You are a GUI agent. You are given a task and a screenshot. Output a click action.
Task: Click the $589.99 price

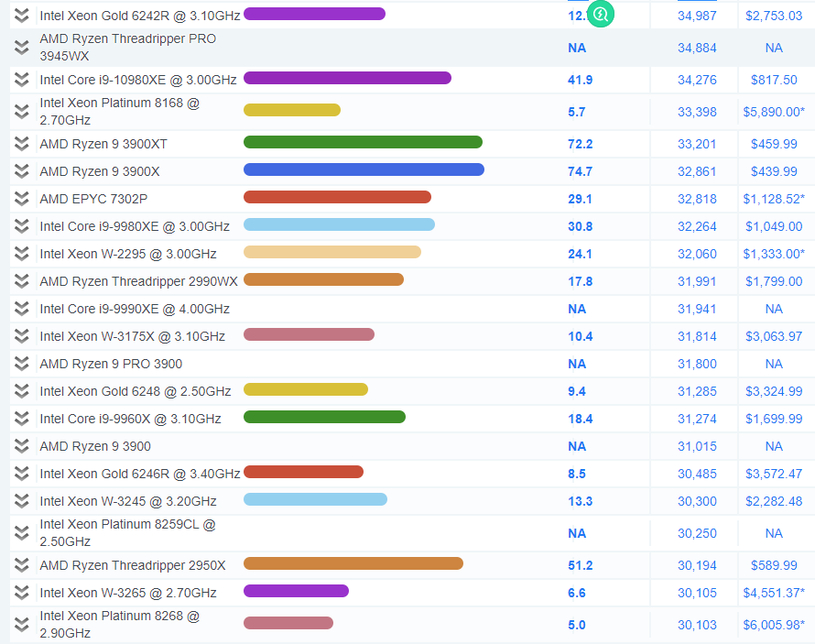coord(774,565)
